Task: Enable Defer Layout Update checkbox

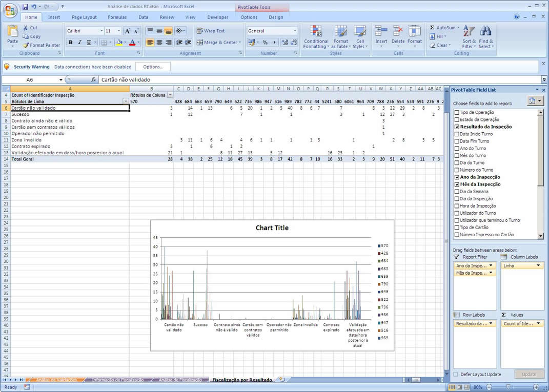Action: (x=456, y=375)
